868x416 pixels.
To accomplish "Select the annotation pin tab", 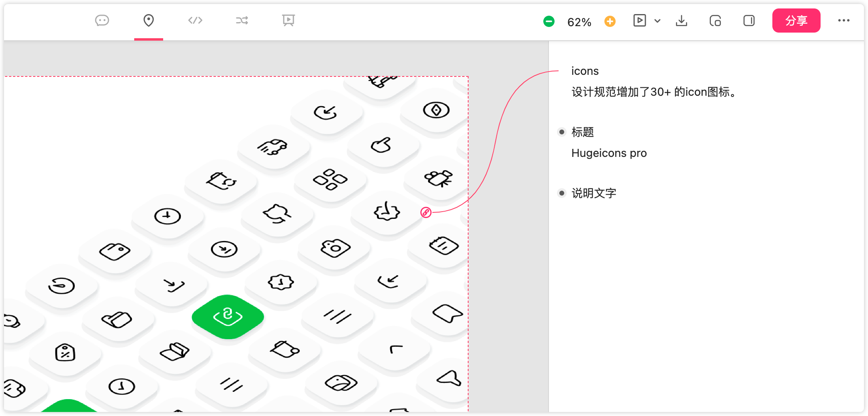I will coord(149,20).
